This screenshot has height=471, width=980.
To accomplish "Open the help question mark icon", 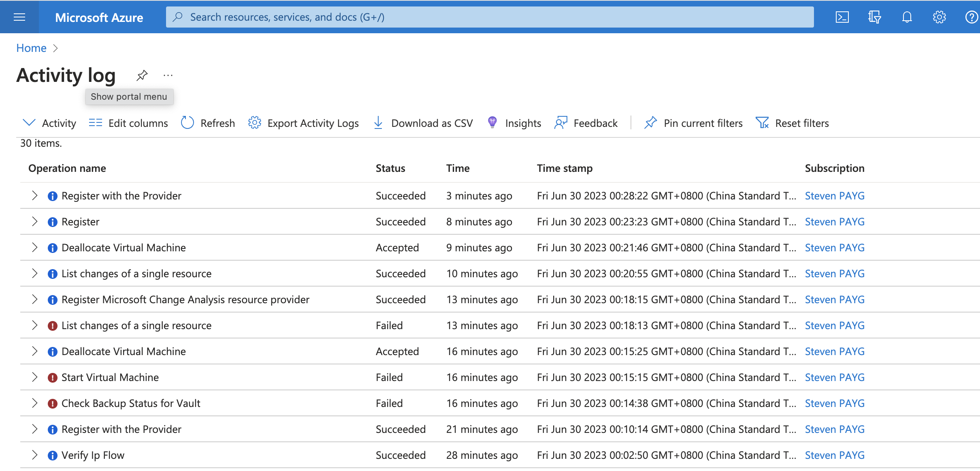I will [x=971, y=17].
